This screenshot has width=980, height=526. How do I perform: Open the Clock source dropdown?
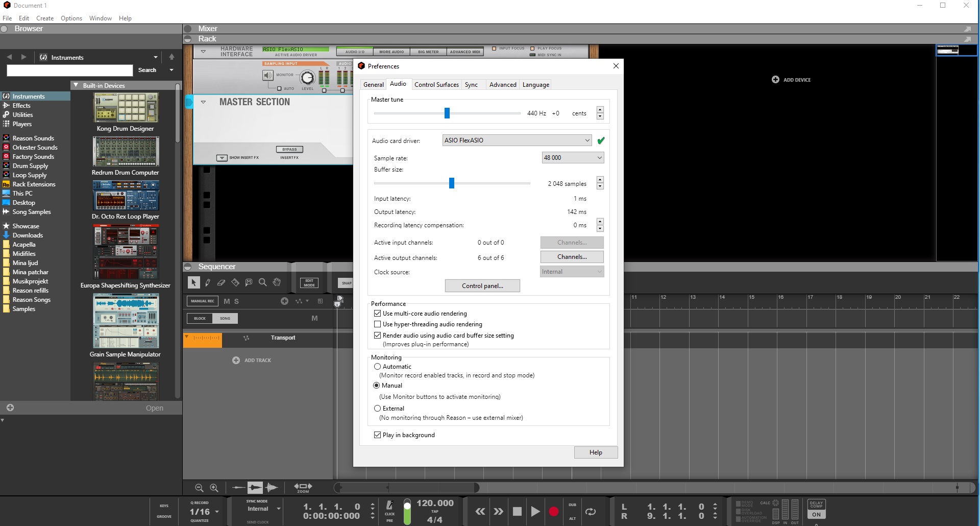pyautogui.click(x=572, y=271)
